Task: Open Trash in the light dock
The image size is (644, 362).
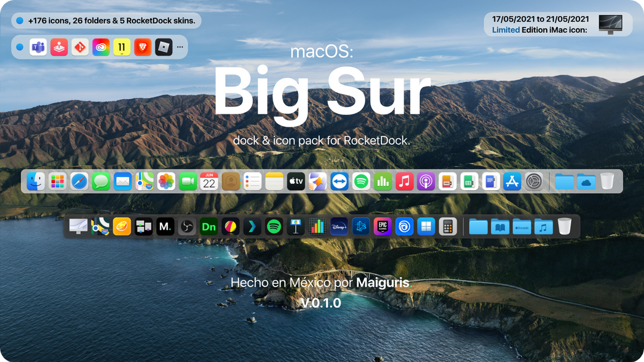Action: tap(607, 181)
